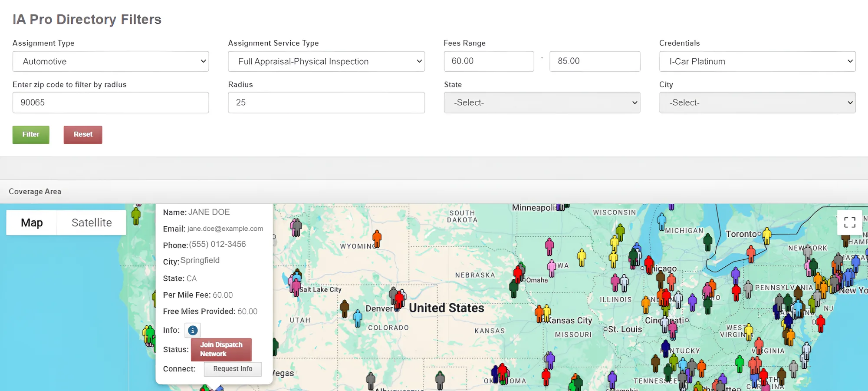Image resolution: width=868 pixels, height=391 pixels.
Task: Click the maximum fee field showing 85.00
Action: click(595, 61)
